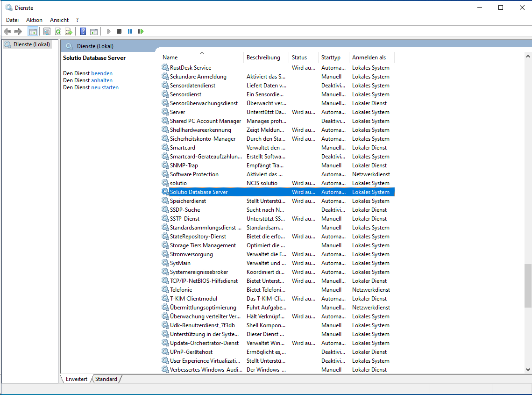Switch to the Standard tab

(x=106, y=379)
